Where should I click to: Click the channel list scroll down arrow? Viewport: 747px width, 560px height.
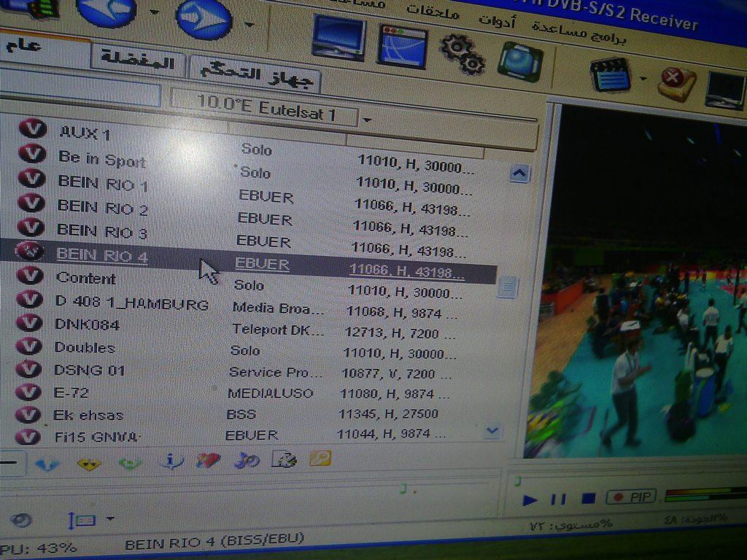(492, 431)
